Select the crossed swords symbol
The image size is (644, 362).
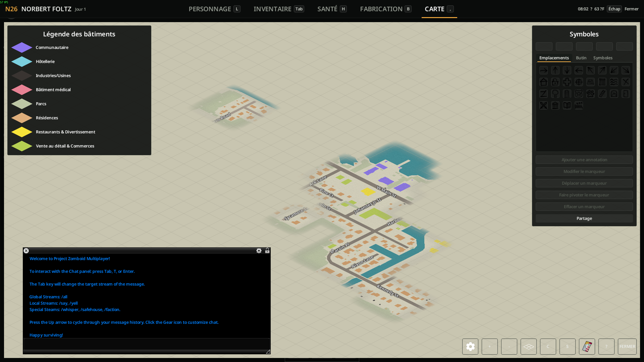coord(543,105)
